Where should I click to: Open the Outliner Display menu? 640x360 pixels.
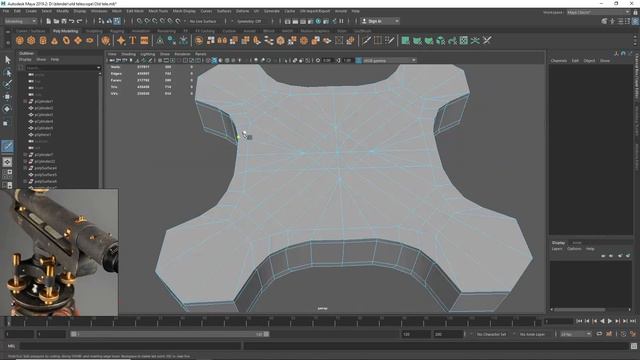pos(25,60)
